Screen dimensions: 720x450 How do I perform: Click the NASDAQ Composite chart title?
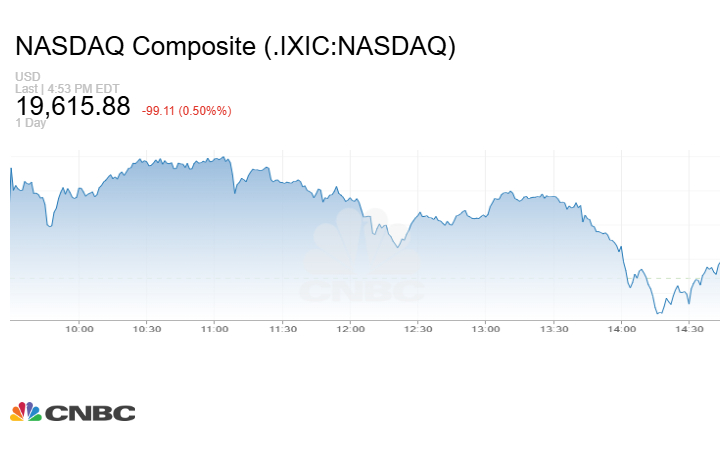[235, 47]
